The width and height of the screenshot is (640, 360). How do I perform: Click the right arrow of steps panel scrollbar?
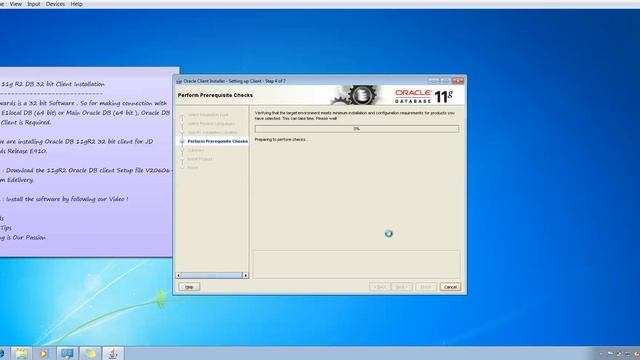(x=245, y=276)
